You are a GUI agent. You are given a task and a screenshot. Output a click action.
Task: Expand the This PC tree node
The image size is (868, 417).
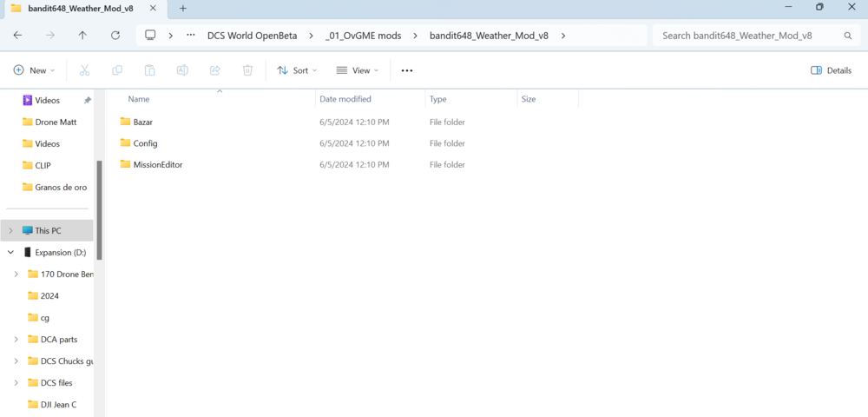tap(10, 230)
